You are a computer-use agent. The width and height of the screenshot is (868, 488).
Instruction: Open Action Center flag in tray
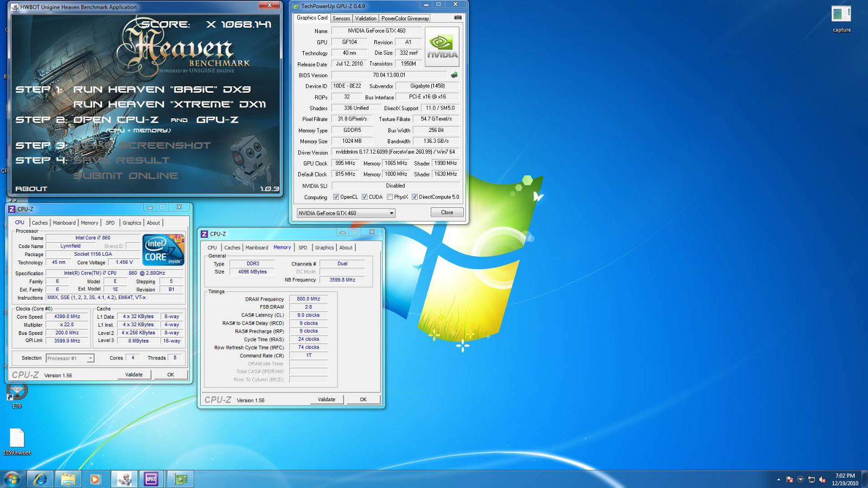[x=790, y=479]
